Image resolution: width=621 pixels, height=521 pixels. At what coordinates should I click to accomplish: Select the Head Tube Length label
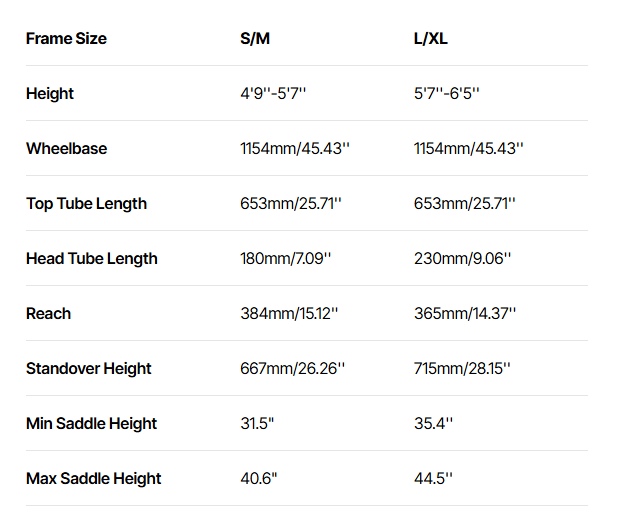coord(92,259)
